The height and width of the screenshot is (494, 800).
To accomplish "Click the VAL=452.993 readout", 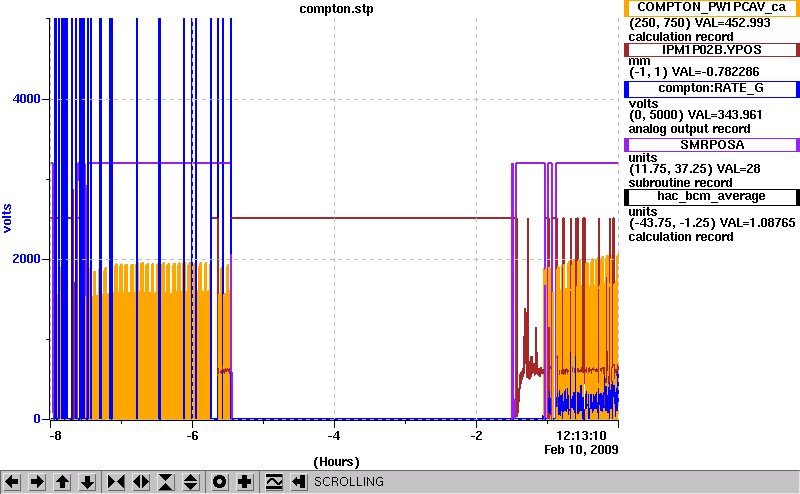I will click(x=733, y=23).
